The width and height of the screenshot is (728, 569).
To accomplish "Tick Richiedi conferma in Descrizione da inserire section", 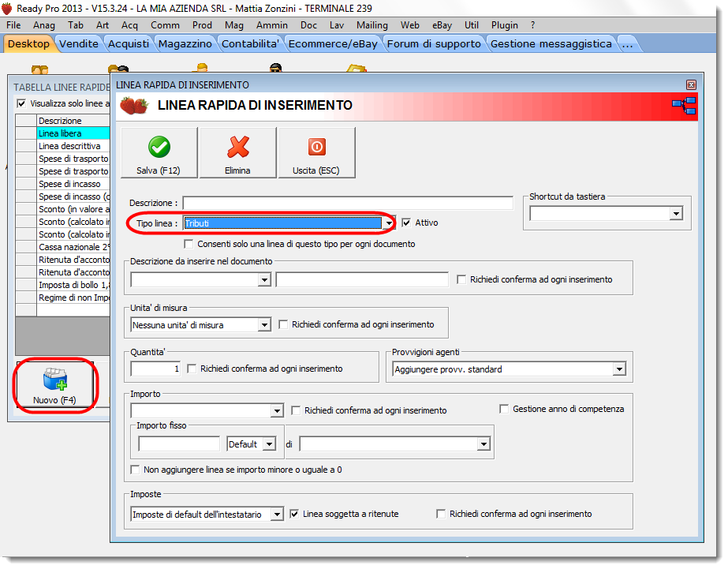I will click(461, 279).
